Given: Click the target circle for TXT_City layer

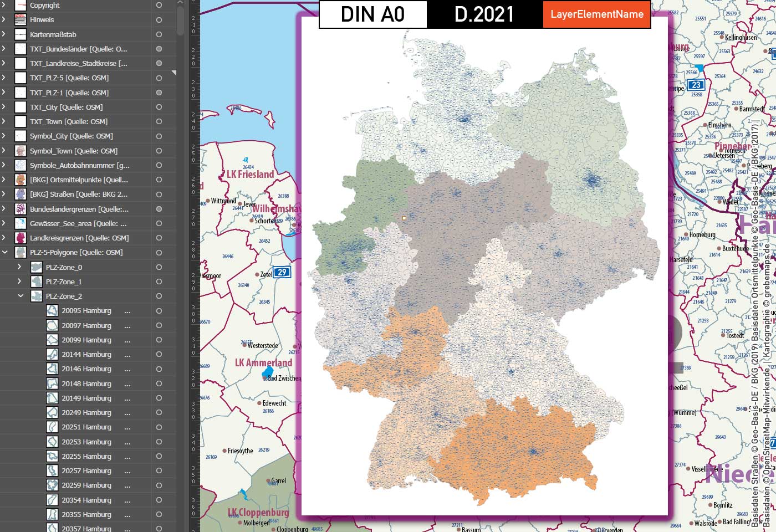Looking at the screenshot, I should tap(158, 107).
